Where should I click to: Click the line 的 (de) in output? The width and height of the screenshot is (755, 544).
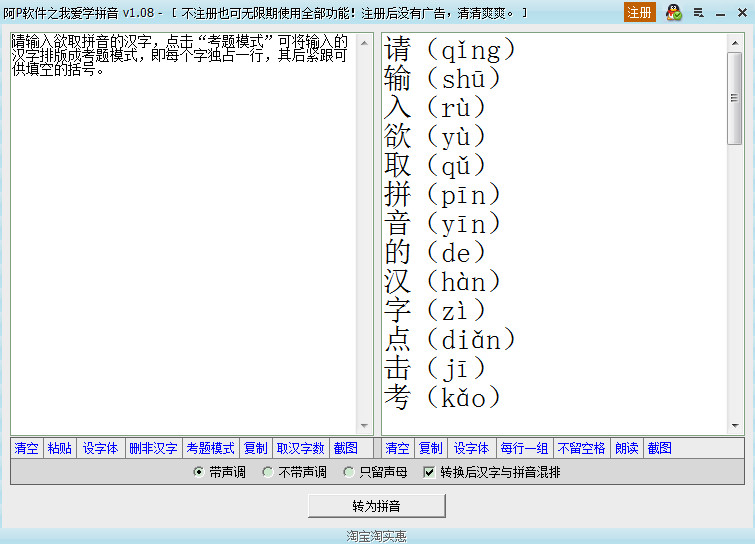point(434,253)
